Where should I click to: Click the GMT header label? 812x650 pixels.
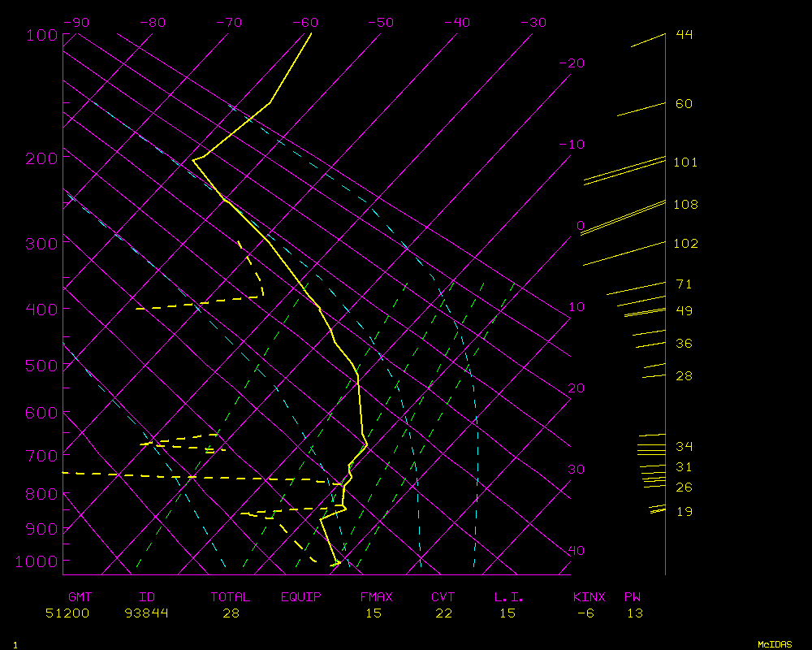pyautogui.click(x=80, y=597)
